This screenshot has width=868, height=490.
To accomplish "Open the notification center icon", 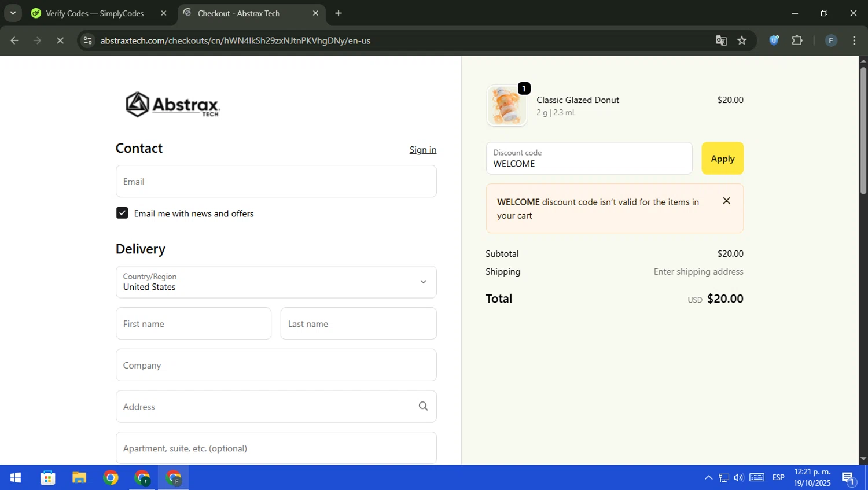I will (x=849, y=478).
